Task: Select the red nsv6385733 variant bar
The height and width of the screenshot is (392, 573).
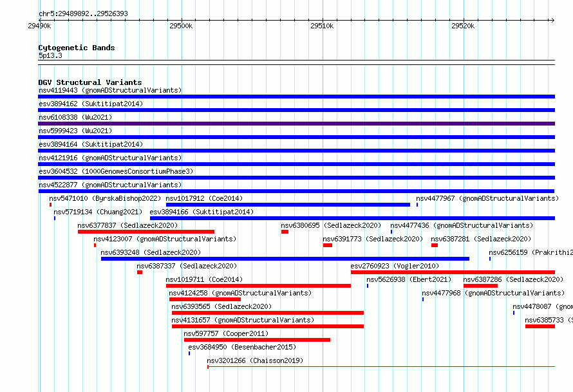Action: (x=540, y=326)
